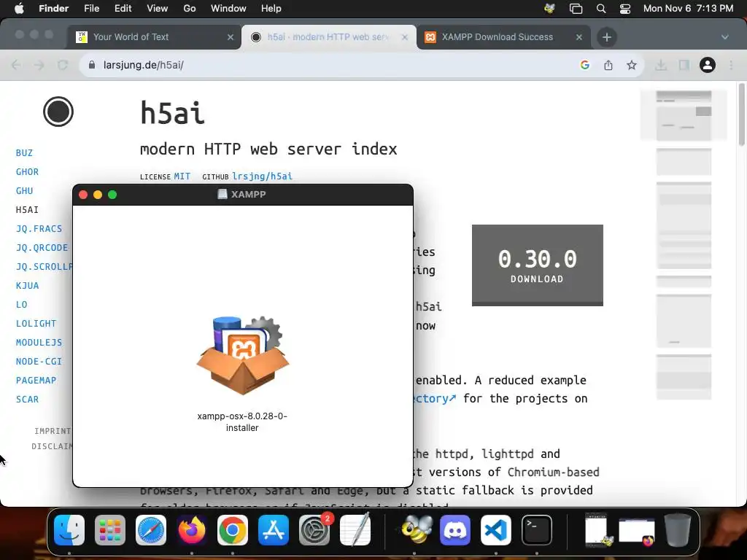
Task: Launch Firefox from the Dock
Action: [x=192, y=530]
